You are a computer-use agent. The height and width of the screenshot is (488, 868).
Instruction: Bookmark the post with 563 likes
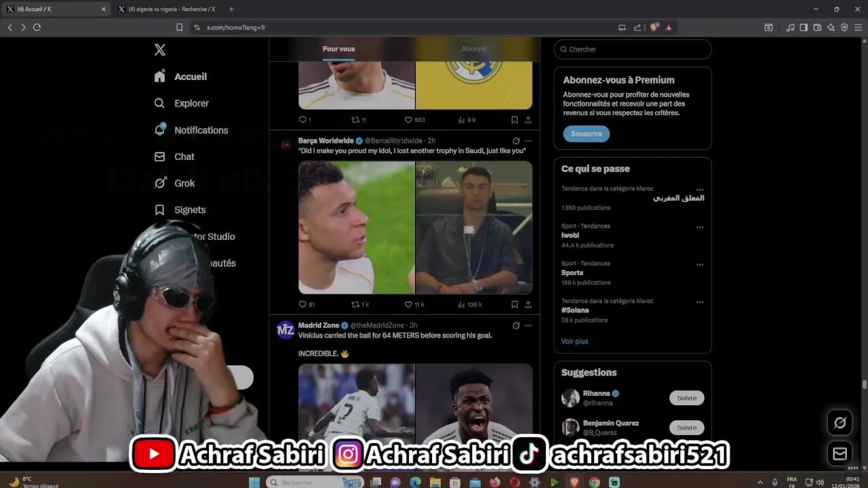pyautogui.click(x=515, y=120)
